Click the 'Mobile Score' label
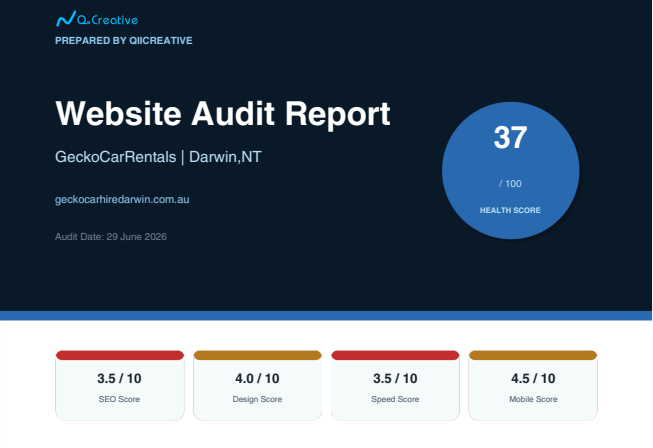The width and height of the screenshot is (653, 448). [533, 399]
